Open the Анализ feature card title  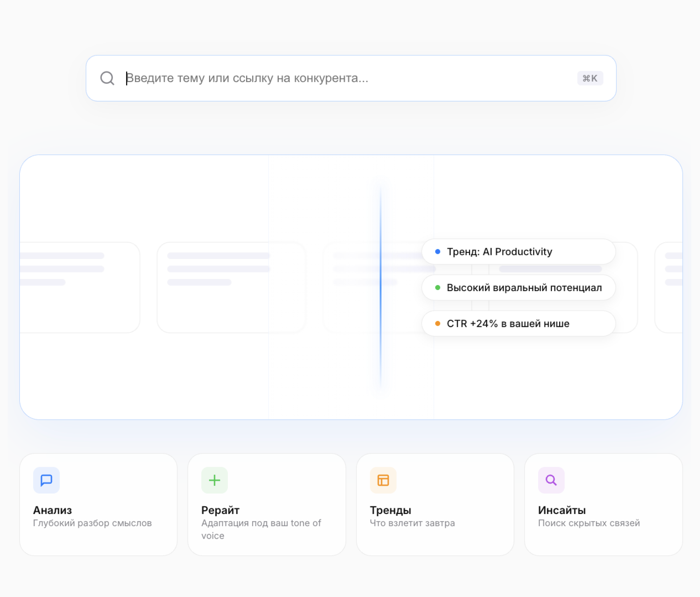coord(52,510)
